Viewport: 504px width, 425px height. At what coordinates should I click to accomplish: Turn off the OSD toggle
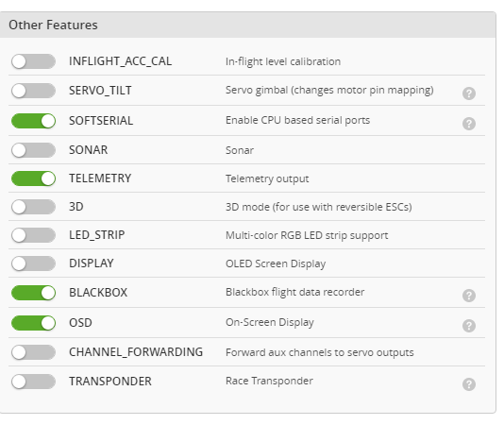click(x=33, y=323)
